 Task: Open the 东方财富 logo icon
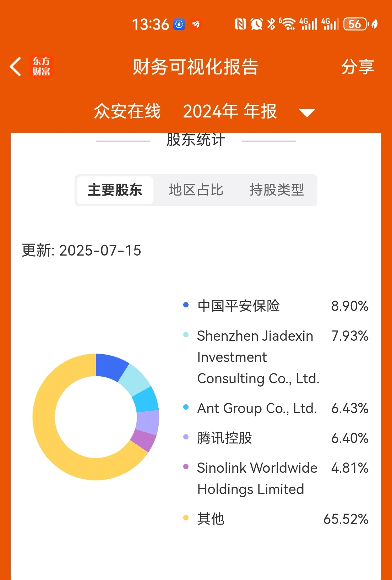coord(42,66)
